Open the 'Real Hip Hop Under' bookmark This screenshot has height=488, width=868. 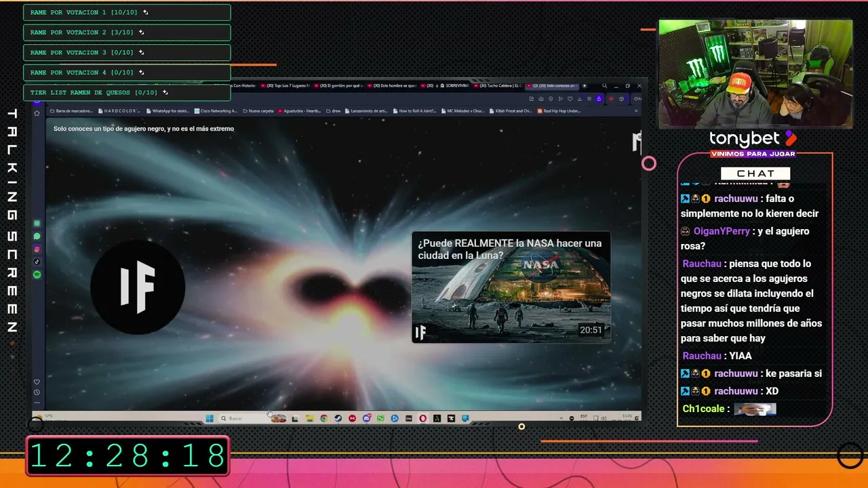coord(559,110)
